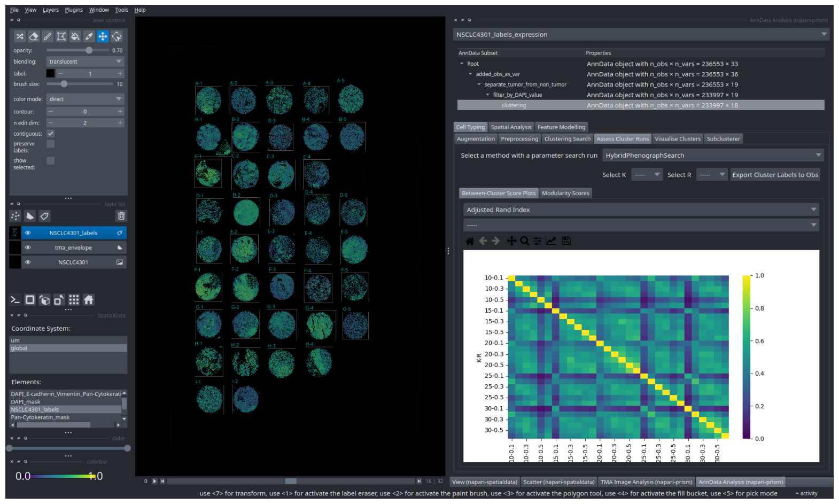Expand the Adjusted Rand Index dropdown
Viewport: 839px width, 504px height.
tap(641, 210)
